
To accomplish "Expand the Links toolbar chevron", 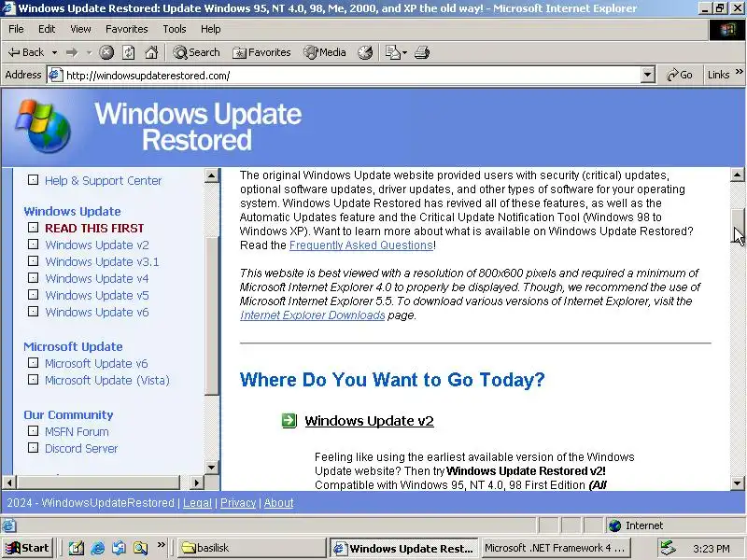I will tap(740, 72).
